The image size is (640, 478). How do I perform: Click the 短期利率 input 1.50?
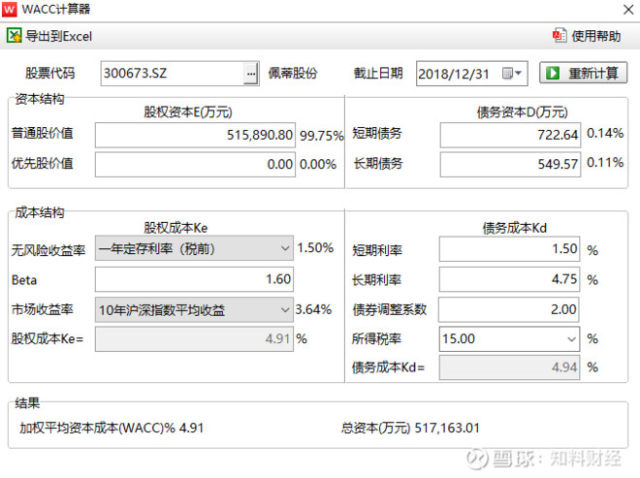[509, 249]
